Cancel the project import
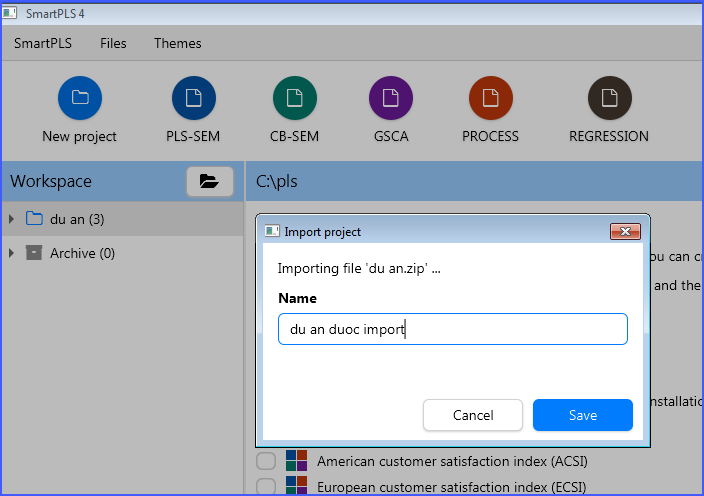Image resolution: width=704 pixels, height=496 pixels. coord(473,415)
